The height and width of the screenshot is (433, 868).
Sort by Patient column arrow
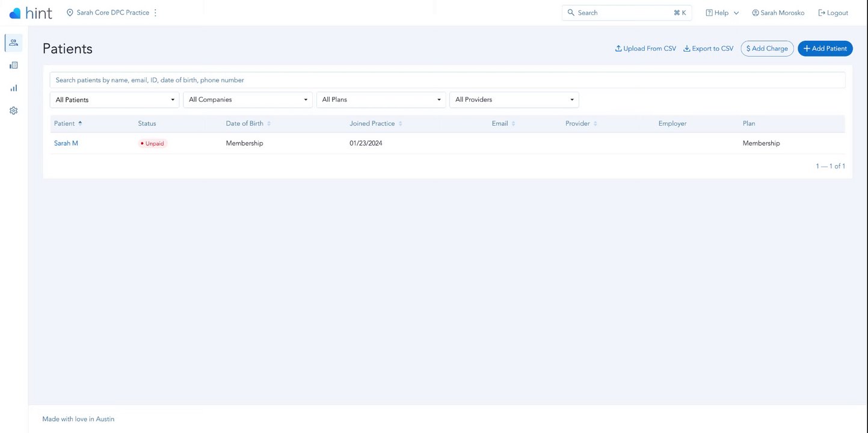80,123
